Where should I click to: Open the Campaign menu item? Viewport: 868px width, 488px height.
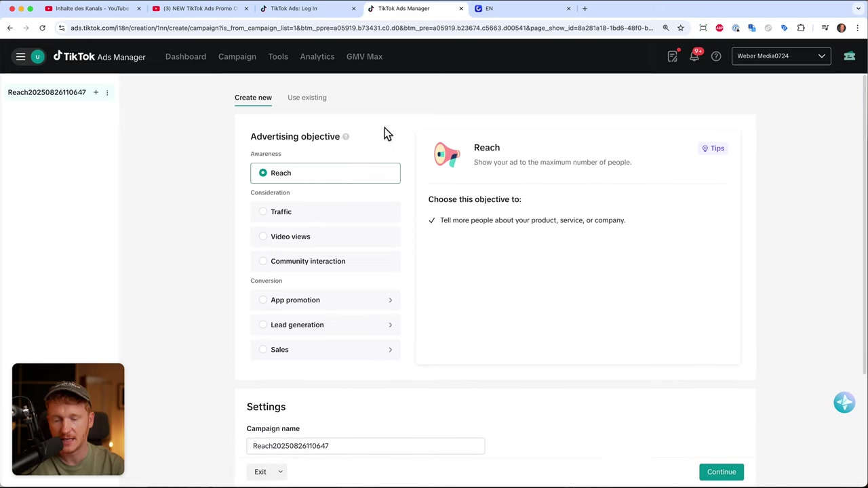(x=237, y=57)
